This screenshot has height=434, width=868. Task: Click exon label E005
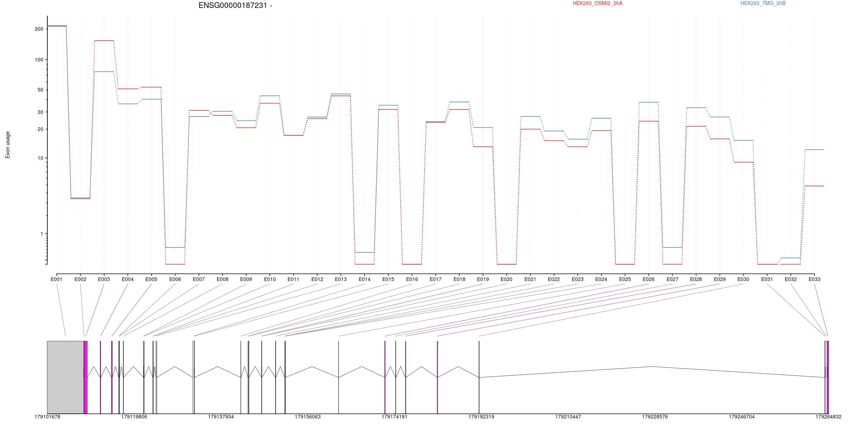(x=151, y=279)
